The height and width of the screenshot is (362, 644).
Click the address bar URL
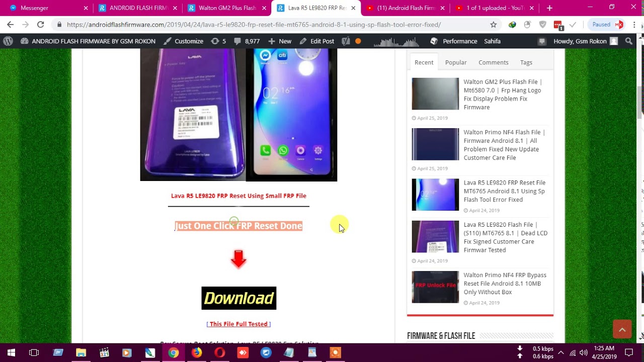click(x=254, y=25)
